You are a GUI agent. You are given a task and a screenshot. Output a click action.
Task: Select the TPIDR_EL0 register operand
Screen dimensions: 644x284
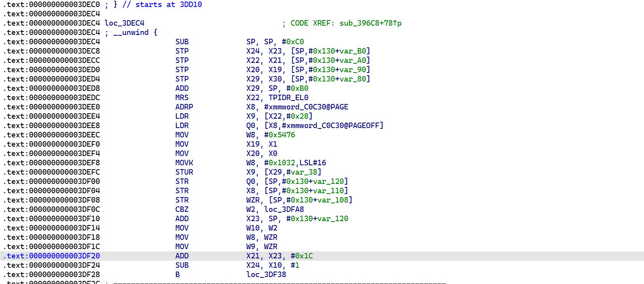pyautogui.click(x=288, y=98)
